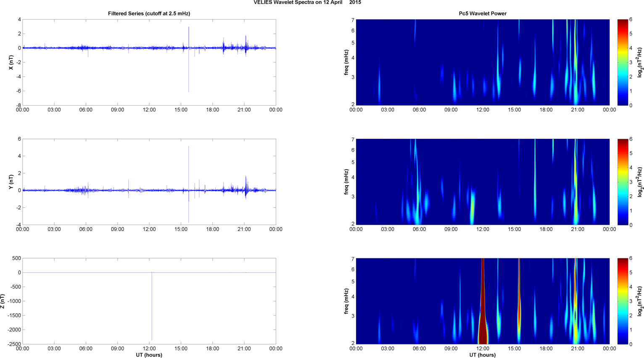Click the "09:00" tick under the top wavelet plot
644x358 pixels.
pyautogui.click(x=451, y=110)
